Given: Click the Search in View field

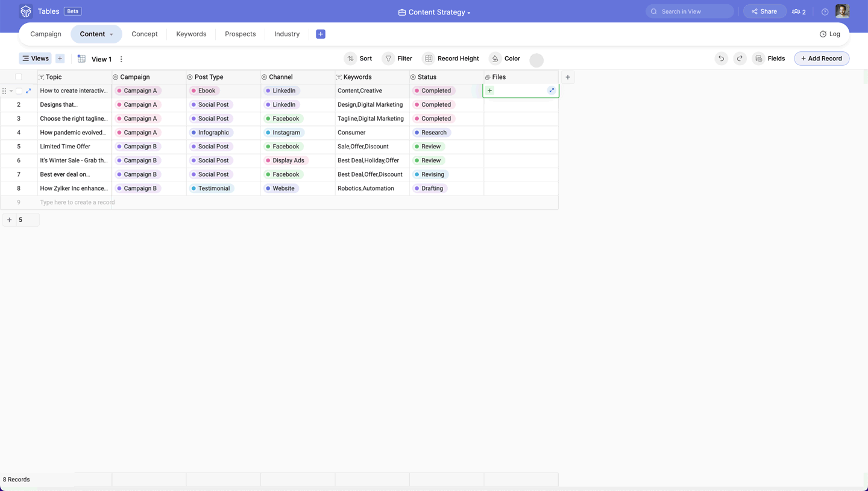Looking at the screenshot, I should (690, 11).
